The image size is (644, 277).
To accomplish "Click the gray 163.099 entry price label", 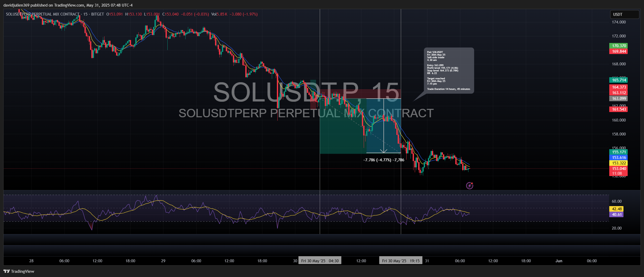I will tap(618, 99).
